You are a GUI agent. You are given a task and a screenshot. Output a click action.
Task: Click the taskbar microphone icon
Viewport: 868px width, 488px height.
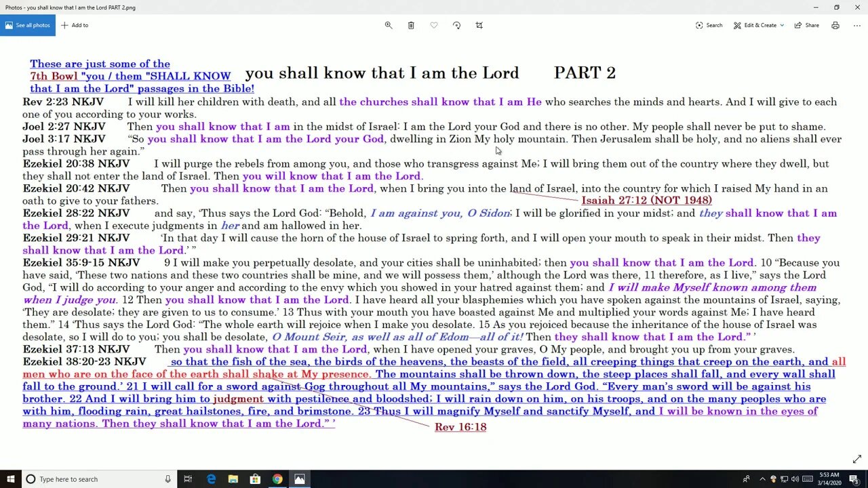tap(167, 479)
